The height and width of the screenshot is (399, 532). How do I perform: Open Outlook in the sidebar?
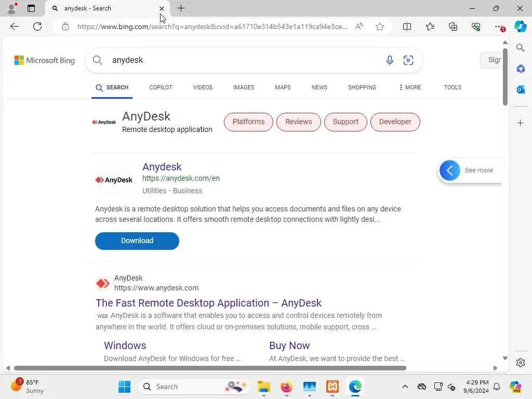(521, 89)
